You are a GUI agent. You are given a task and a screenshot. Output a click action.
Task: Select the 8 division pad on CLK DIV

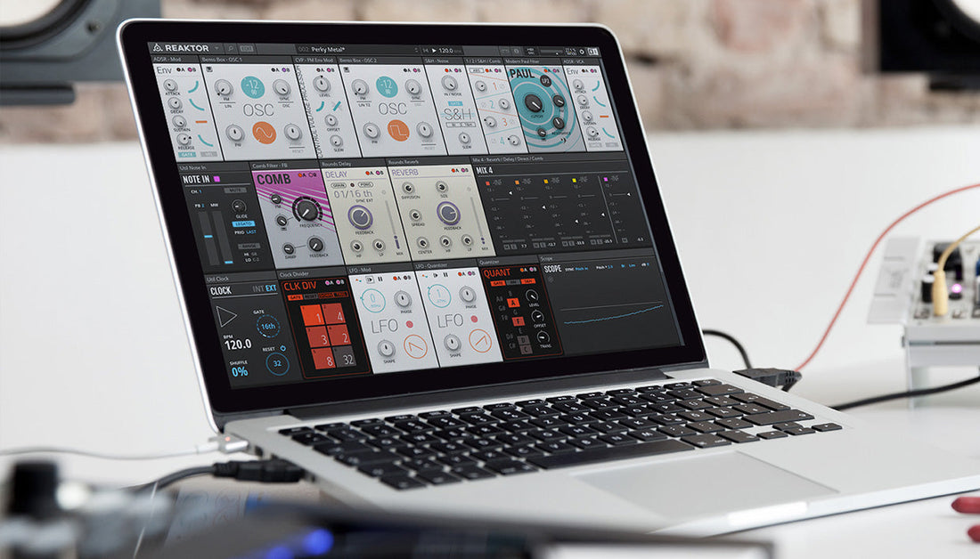coord(323,359)
